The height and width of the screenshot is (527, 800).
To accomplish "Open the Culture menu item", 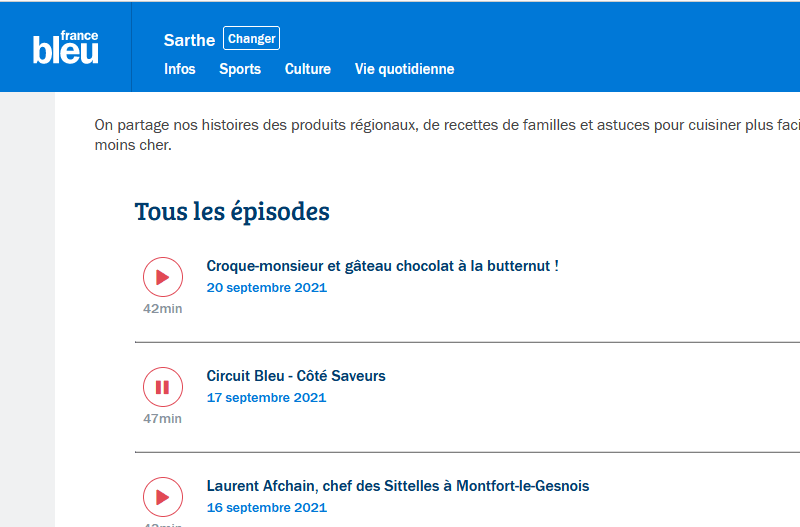I will point(308,69).
